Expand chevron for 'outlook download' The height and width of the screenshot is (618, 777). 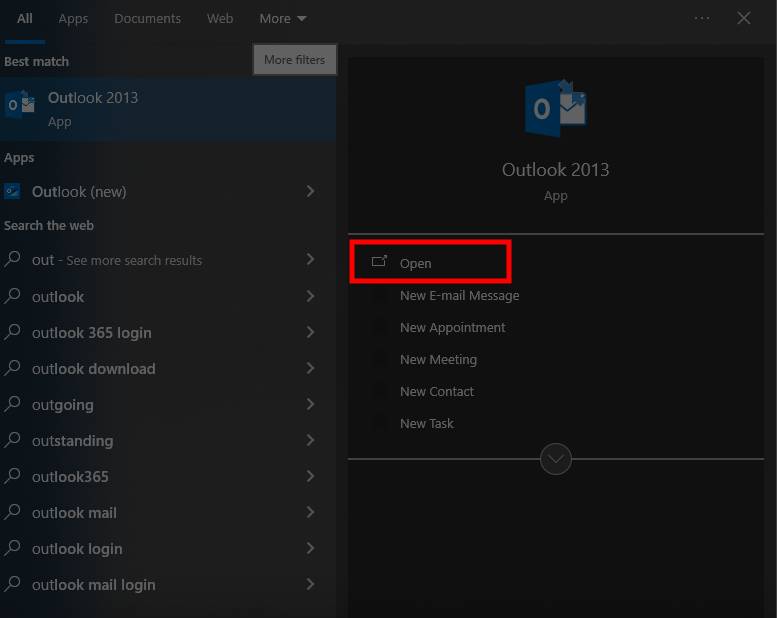pyautogui.click(x=311, y=368)
